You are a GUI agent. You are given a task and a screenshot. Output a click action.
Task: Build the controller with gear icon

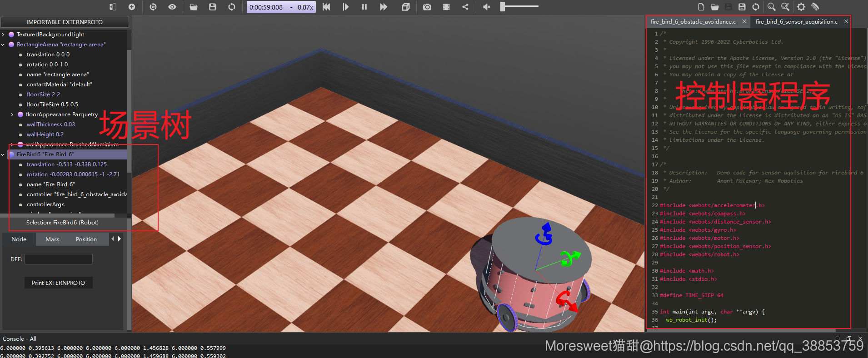tap(801, 7)
